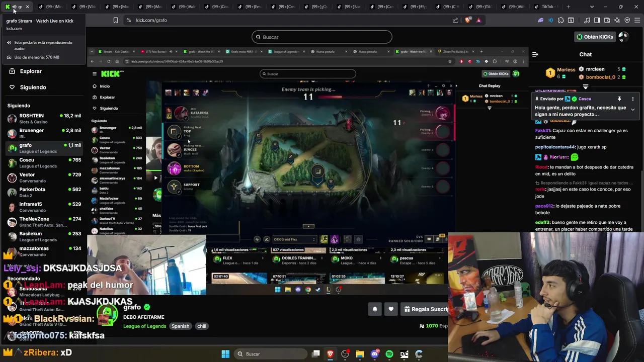Open Basilekun channel in following list

click(44, 236)
